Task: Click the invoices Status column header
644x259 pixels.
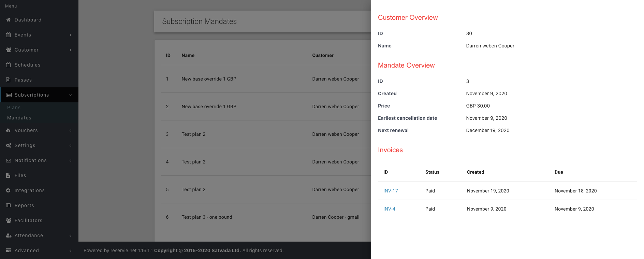Action: tap(432, 172)
